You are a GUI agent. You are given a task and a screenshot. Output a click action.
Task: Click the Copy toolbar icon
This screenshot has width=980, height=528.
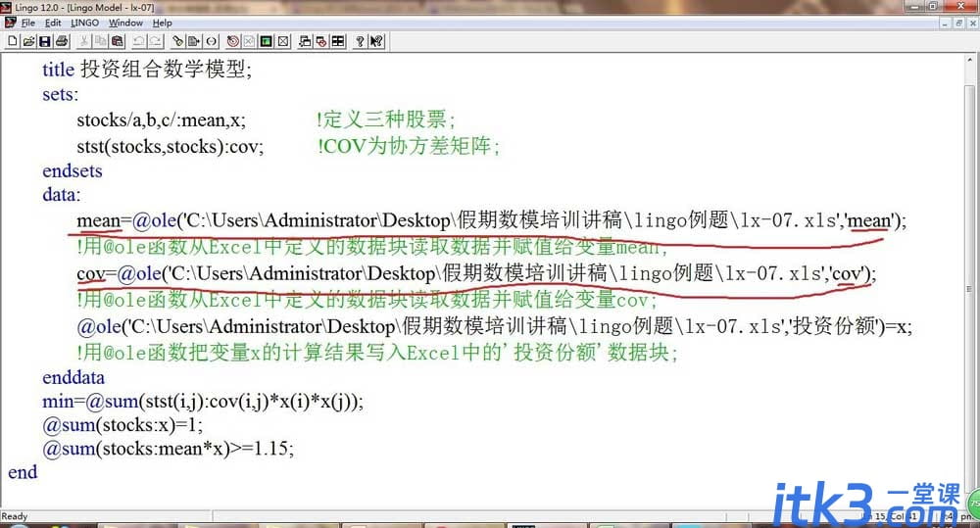(101, 41)
